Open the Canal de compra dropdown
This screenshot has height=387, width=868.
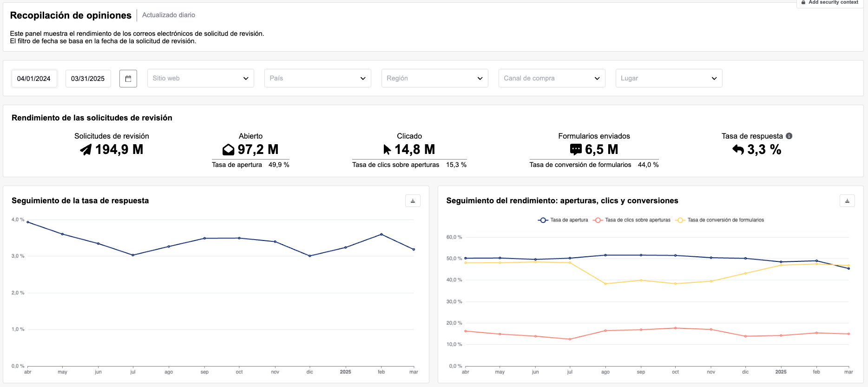(552, 78)
